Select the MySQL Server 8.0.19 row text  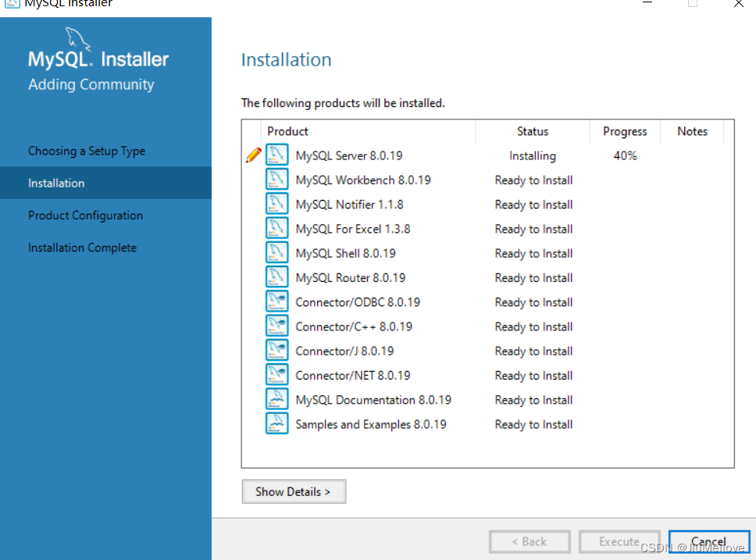[x=349, y=155]
